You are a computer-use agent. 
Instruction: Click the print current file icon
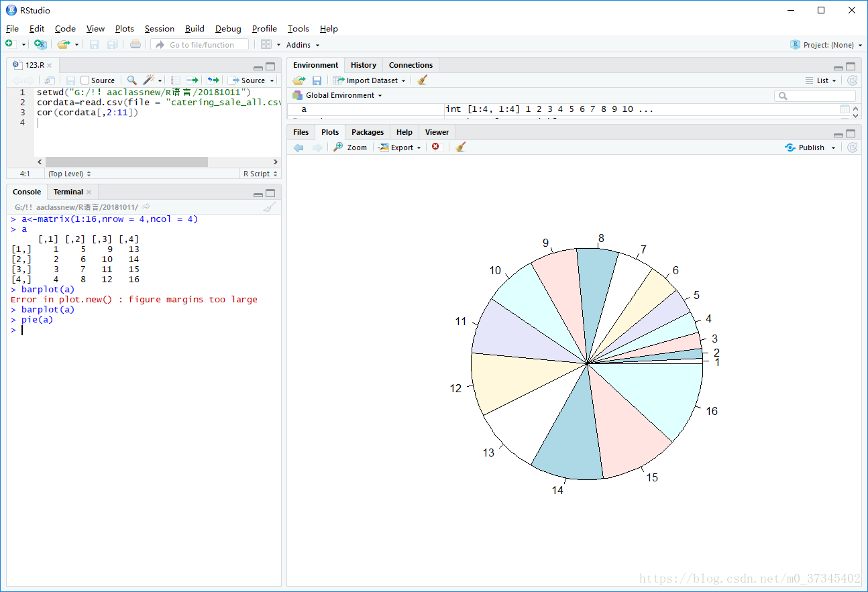(135, 44)
